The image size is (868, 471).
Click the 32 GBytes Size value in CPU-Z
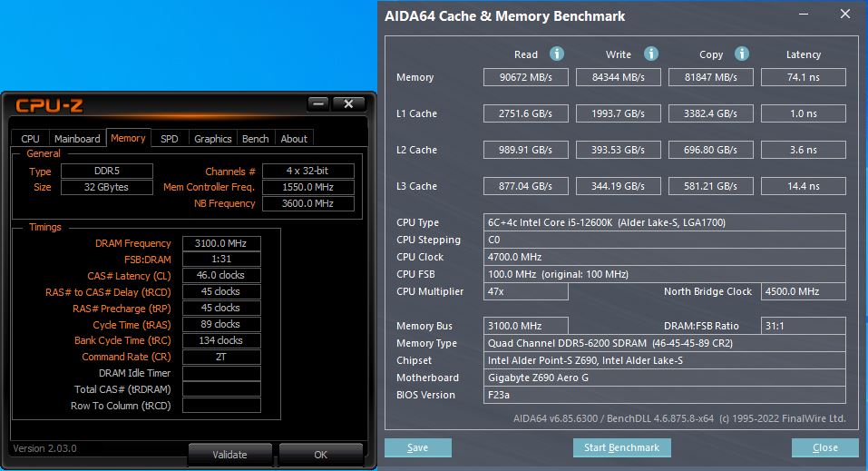[107, 187]
